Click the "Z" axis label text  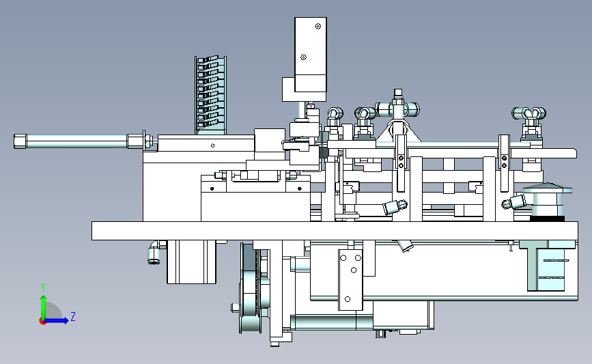coord(73,316)
